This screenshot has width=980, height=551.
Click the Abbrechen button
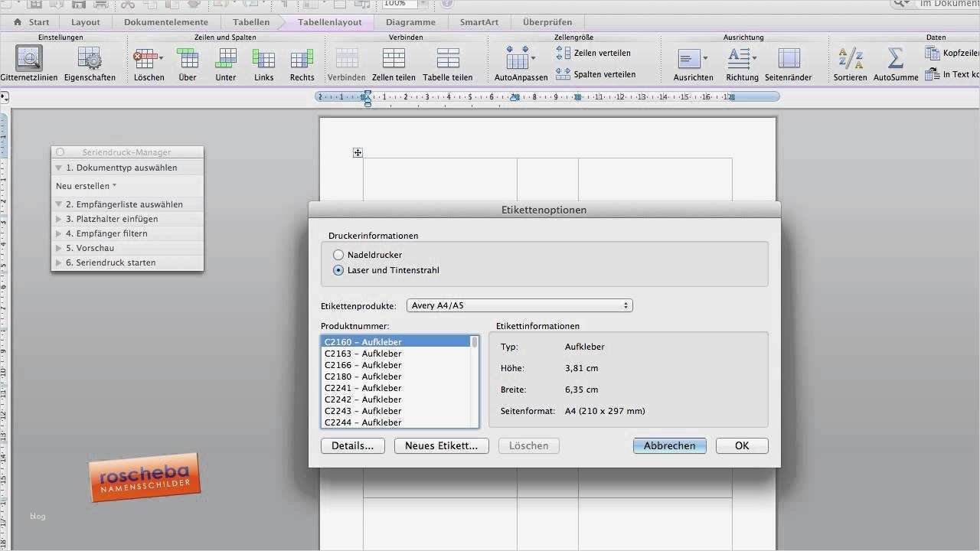coord(670,445)
